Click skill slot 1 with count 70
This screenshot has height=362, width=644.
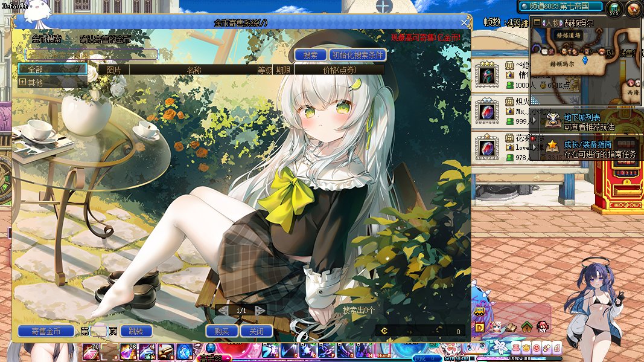tap(91, 352)
